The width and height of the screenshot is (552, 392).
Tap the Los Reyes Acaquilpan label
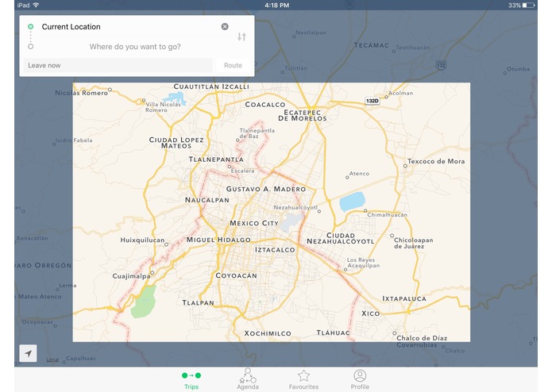click(363, 263)
